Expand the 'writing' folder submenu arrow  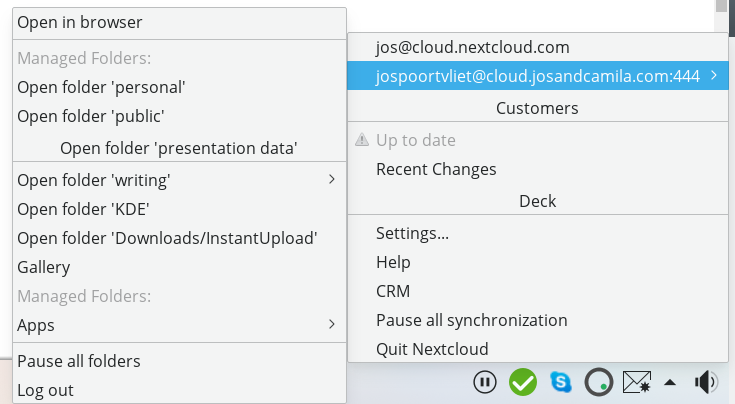(x=332, y=179)
